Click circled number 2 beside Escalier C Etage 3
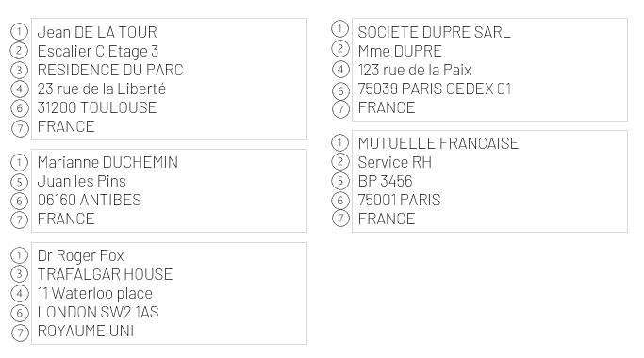This screenshot has height=358, width=644. [19, 51]
